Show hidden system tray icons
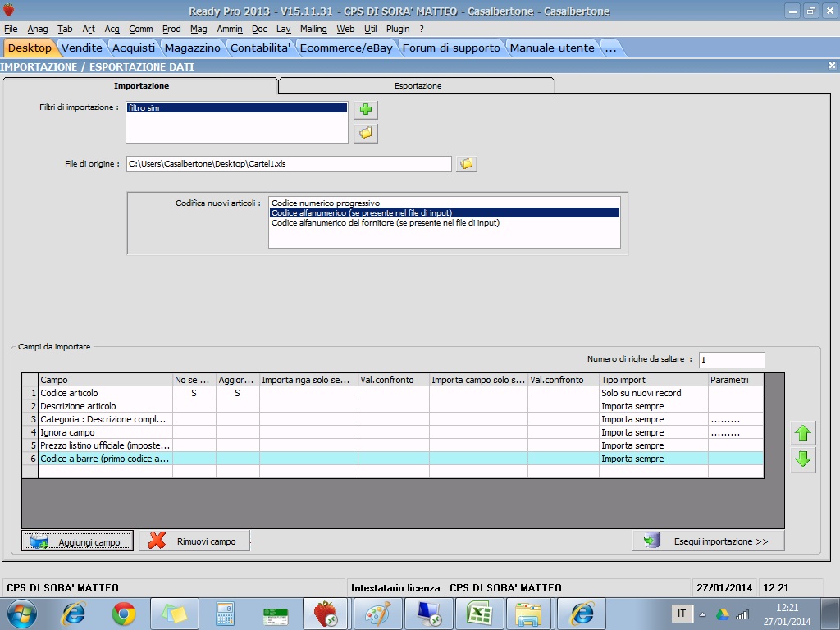Viewport: 840px width, 630px height. click(x=703, y=614)
